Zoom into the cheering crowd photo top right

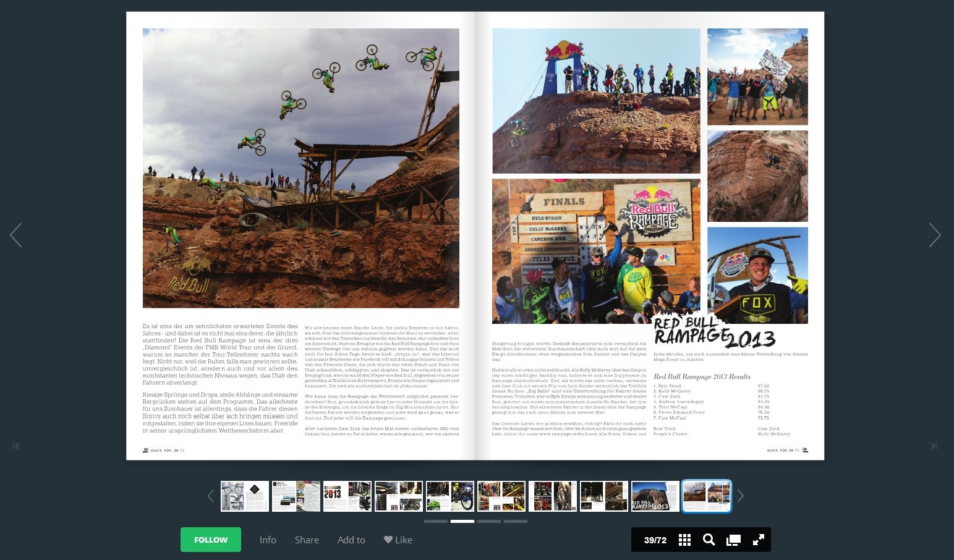tap(757, 77)
